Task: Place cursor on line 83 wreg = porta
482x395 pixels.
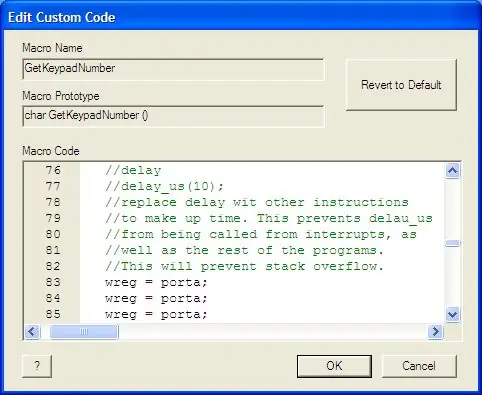Action: pos(156,282)
